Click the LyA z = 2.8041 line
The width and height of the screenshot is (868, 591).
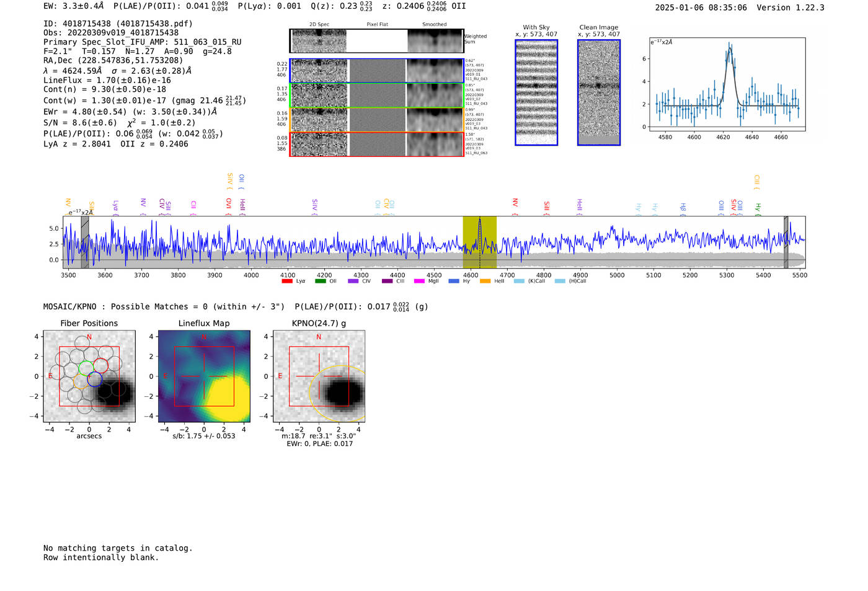(x=116, y=144)
